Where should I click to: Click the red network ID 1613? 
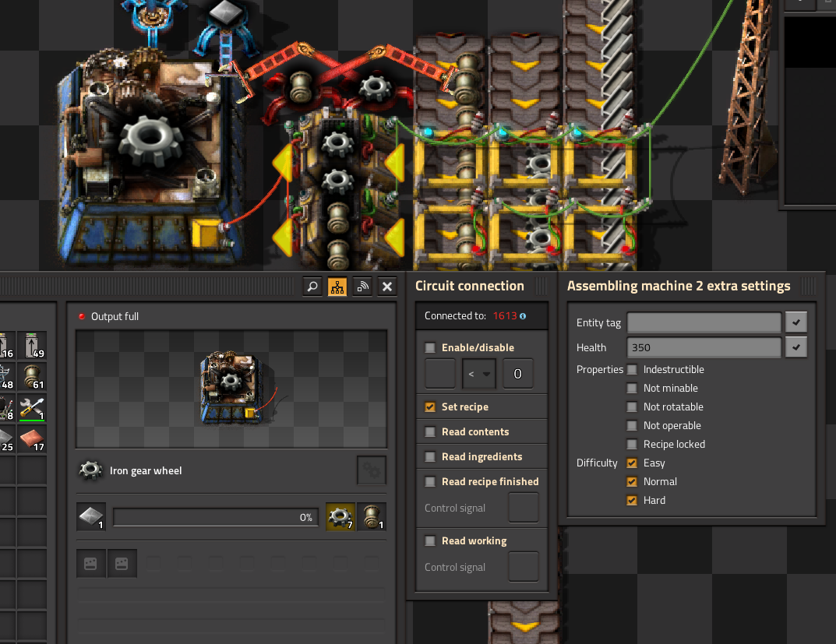point(505,316)
